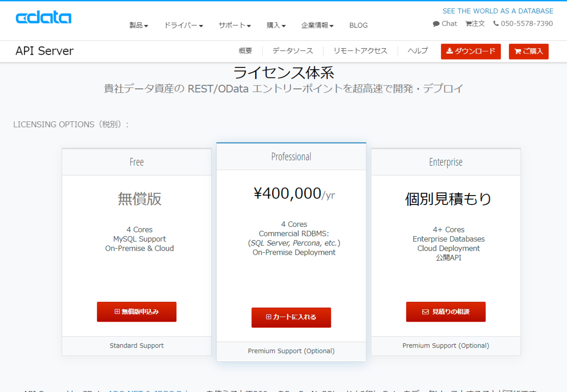Click the ダウンロード button
Screen dimensions: 567x392
(471, 51)
